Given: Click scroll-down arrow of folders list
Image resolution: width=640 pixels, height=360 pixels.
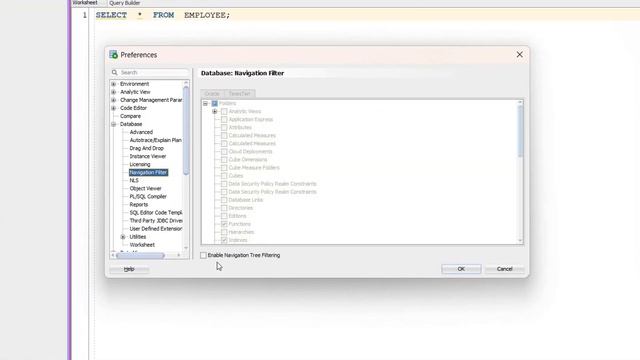Looking at the screenshot, I should click(520, 241).
